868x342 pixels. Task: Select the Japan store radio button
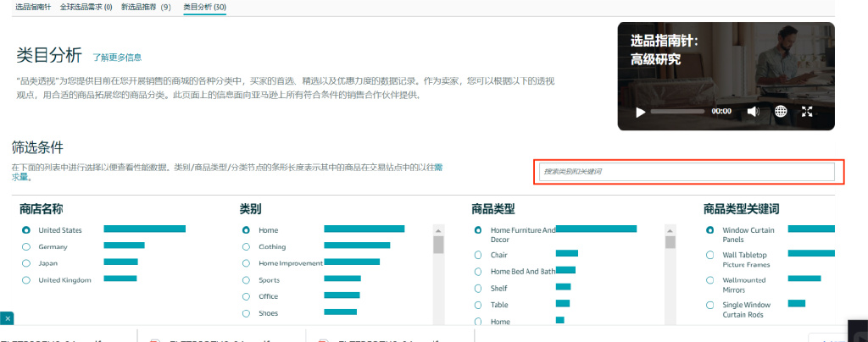pyautogui.click(x=26, y=263)
